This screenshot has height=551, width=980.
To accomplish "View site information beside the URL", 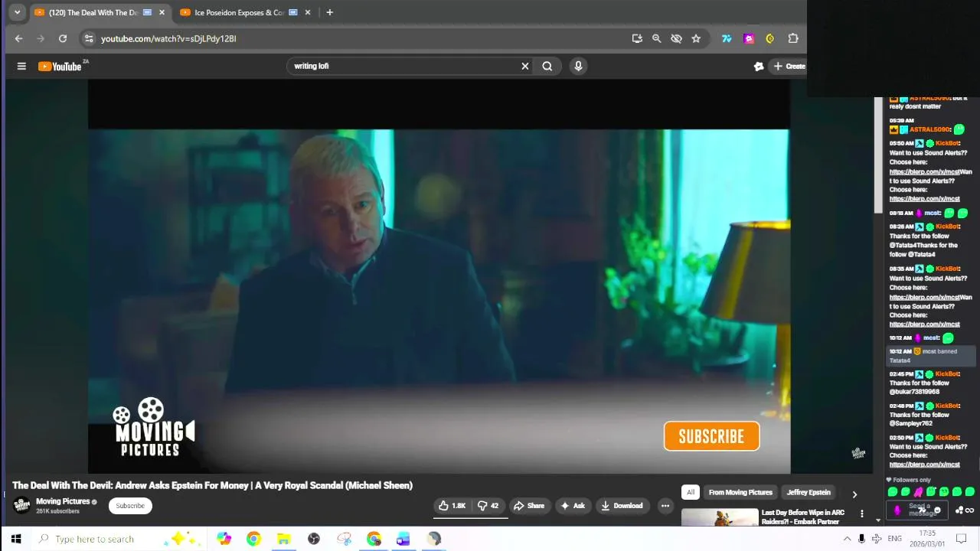I will 89,38.
